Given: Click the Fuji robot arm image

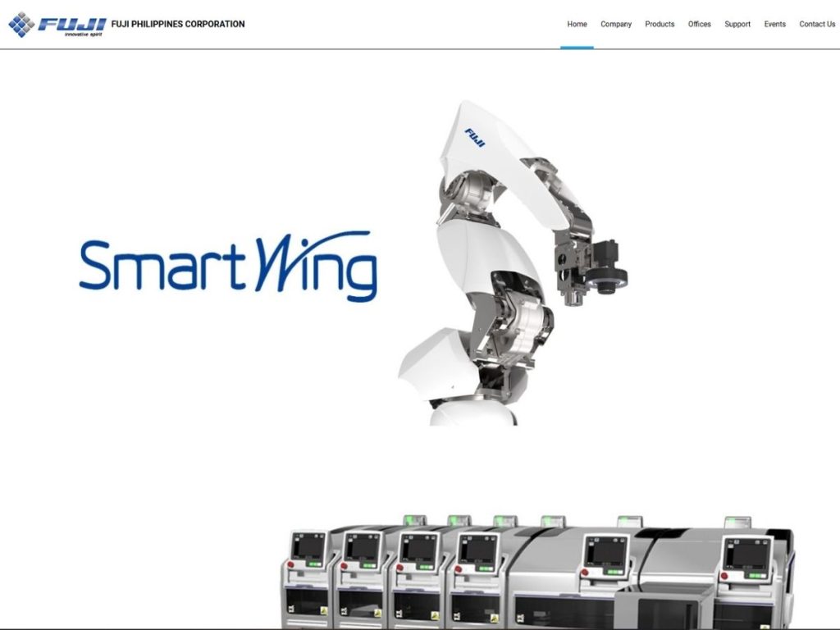Looking at the screenshot, I should [x=513, y=262].
